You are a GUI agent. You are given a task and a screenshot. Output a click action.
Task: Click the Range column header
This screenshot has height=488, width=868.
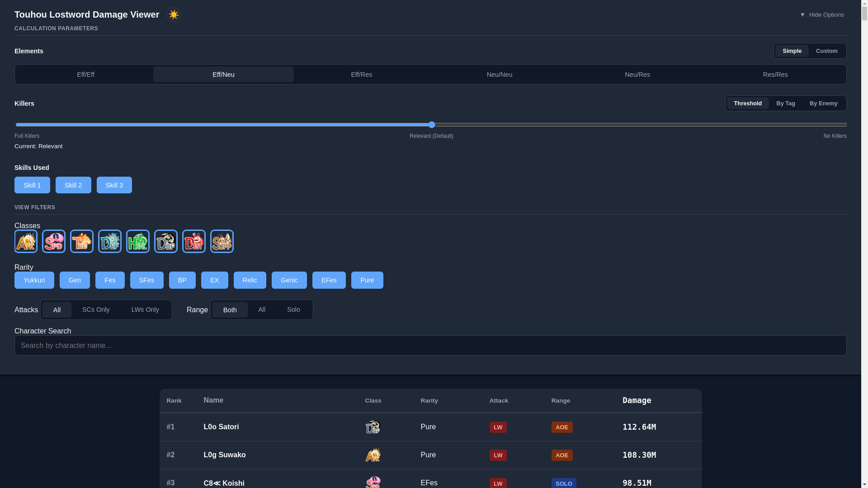pos(561,401)
